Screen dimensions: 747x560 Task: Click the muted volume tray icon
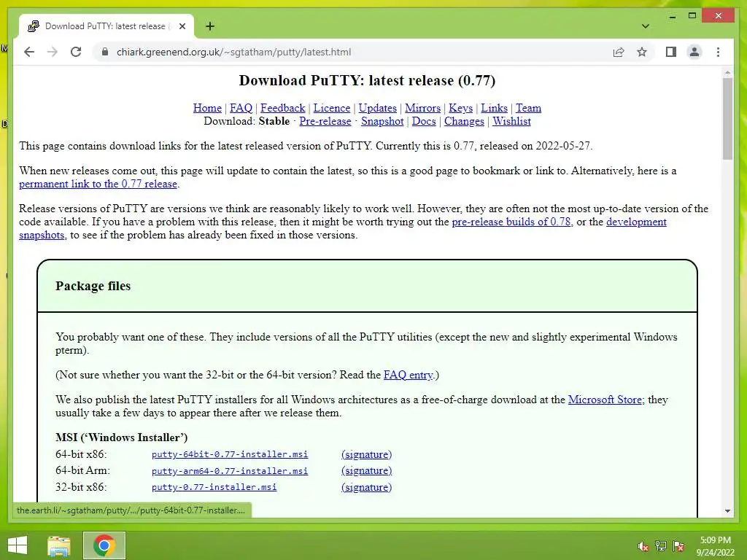643,546
